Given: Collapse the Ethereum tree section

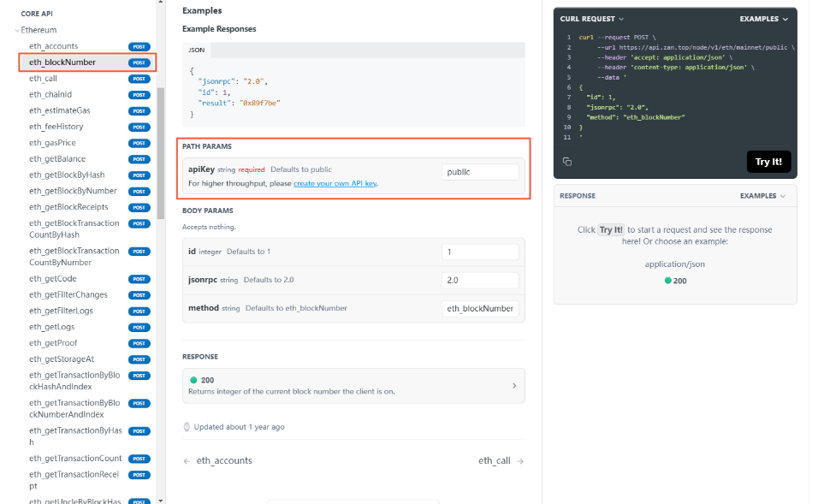Looking at the screenshot, I should [x=16, y=30].
